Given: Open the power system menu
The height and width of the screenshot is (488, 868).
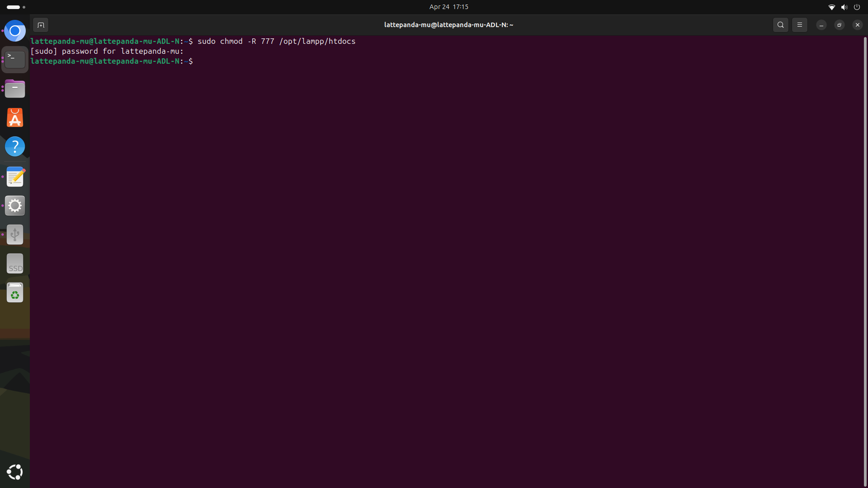Looking at the screenshot, I should [x=857, y=7].
